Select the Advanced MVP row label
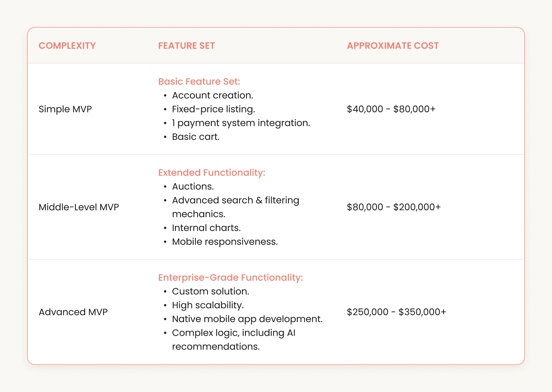 [73, 312]
